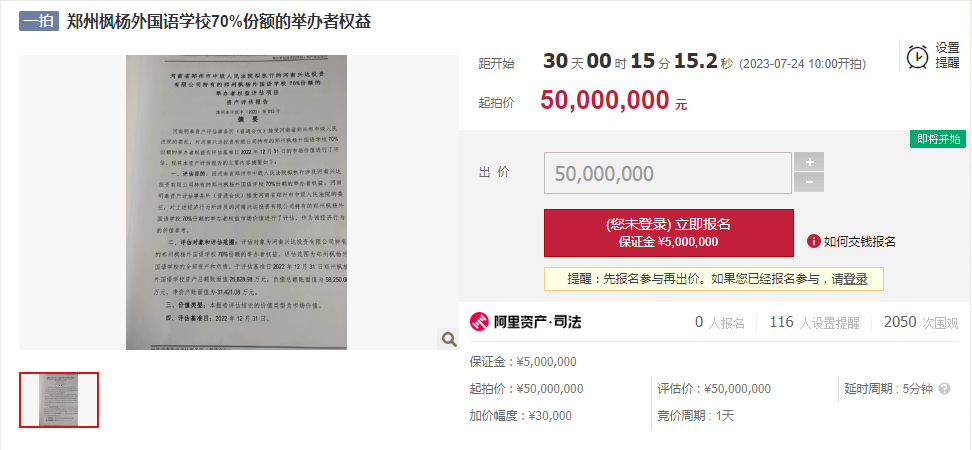Click the auction title 郑州枫杨外国语学校
Screen dimensions: 972x450
pos(219,22)
